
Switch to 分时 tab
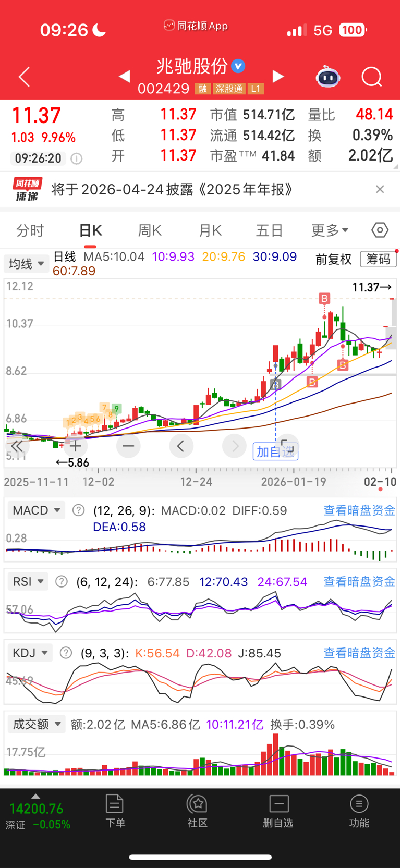[x=30, y=230]
